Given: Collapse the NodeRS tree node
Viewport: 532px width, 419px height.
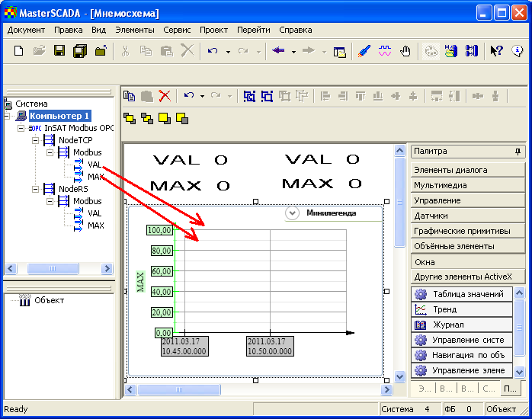Looking at the screenshot, I should [35, 189].
